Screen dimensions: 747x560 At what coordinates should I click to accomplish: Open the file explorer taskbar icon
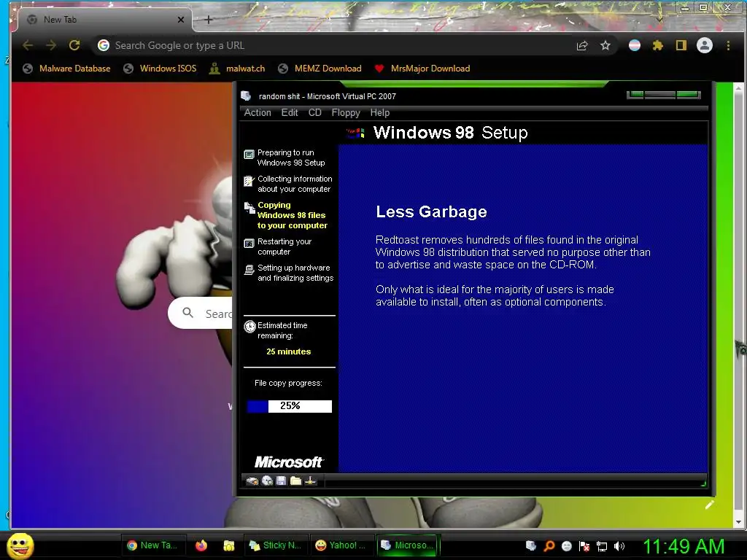228,545
